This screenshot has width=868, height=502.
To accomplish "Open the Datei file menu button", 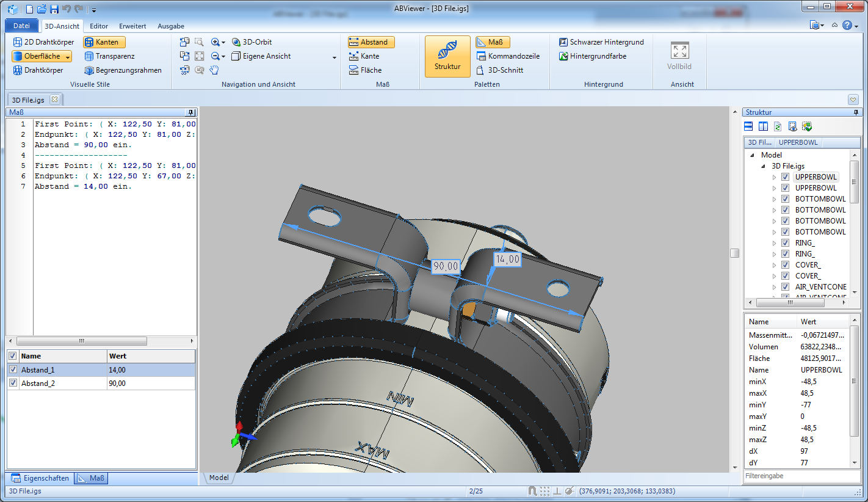I will [x=21, y=26].
